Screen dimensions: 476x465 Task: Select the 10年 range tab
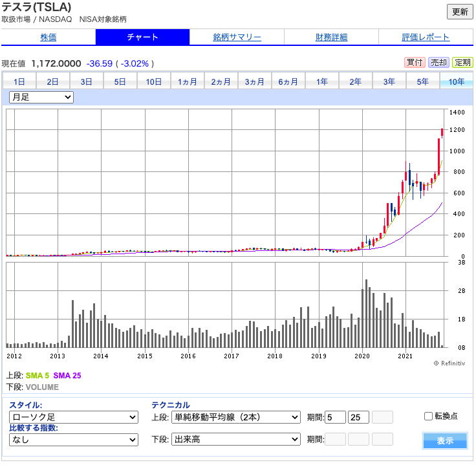coord(457,81)
